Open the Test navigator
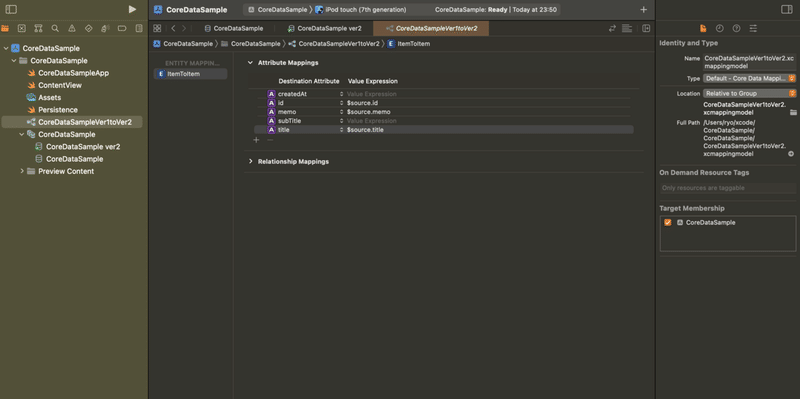The width and height of the screenshot is (800, 399). (88, 29)
